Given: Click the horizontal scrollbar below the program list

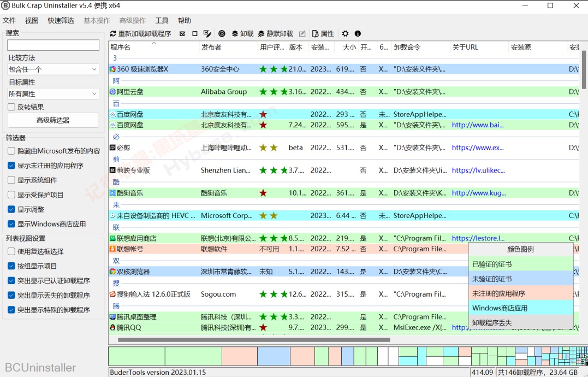Looking at the screenshot, I should [254, 340].
